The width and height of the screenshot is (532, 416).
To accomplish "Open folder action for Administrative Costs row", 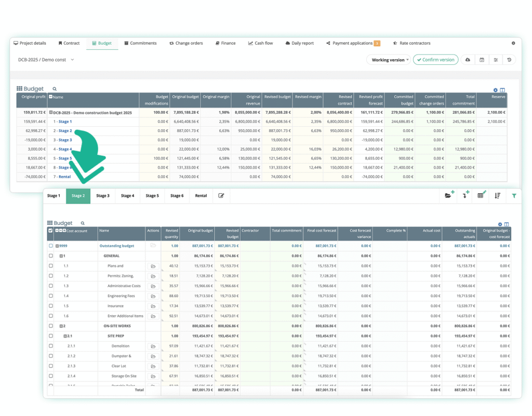I will [x=153, y=286].
